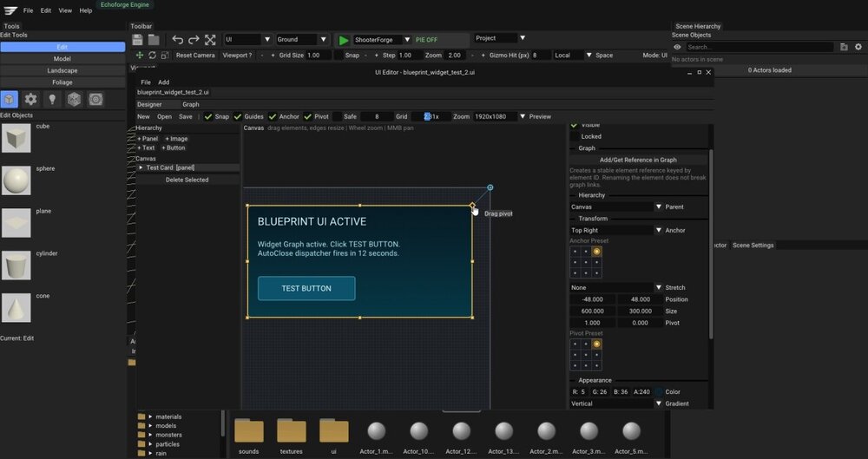Open the Add menu in UI Editor
The width and height of the screenshot is (868, 459).
164,82
